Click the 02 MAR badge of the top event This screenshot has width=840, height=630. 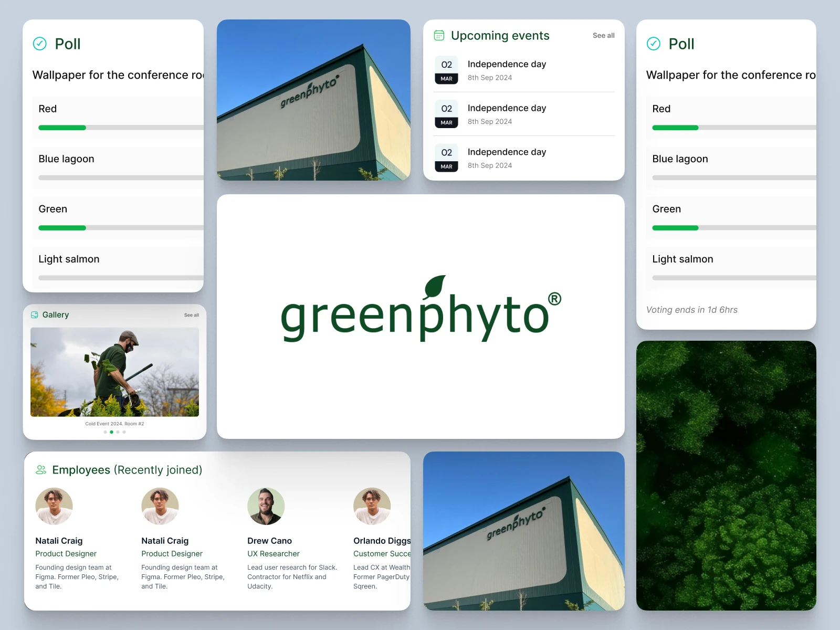(446, 70)
